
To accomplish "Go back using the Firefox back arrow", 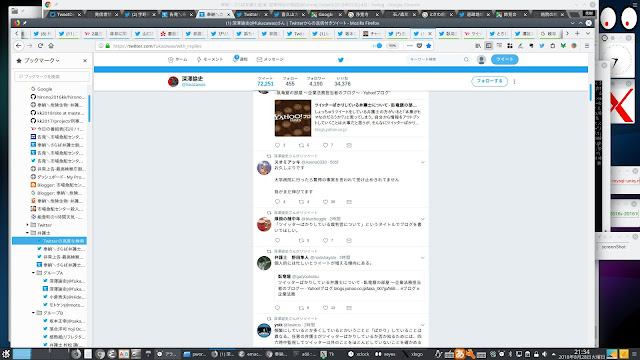I will click(x=19, y=46).
